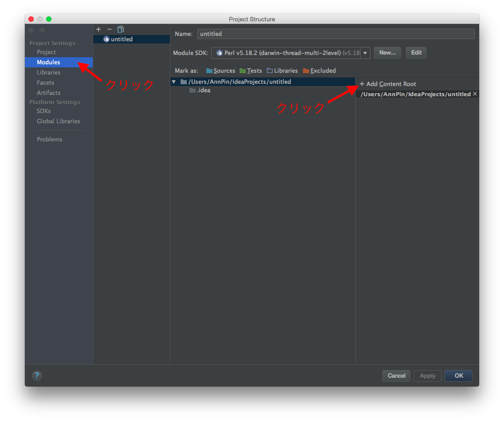Open Global Libraries settings

coord(59,121)
